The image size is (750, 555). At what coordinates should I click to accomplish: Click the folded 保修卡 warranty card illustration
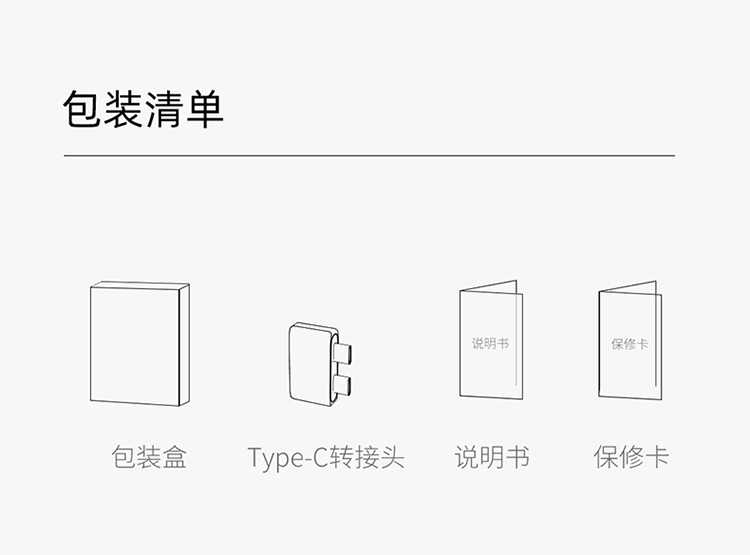630,340
